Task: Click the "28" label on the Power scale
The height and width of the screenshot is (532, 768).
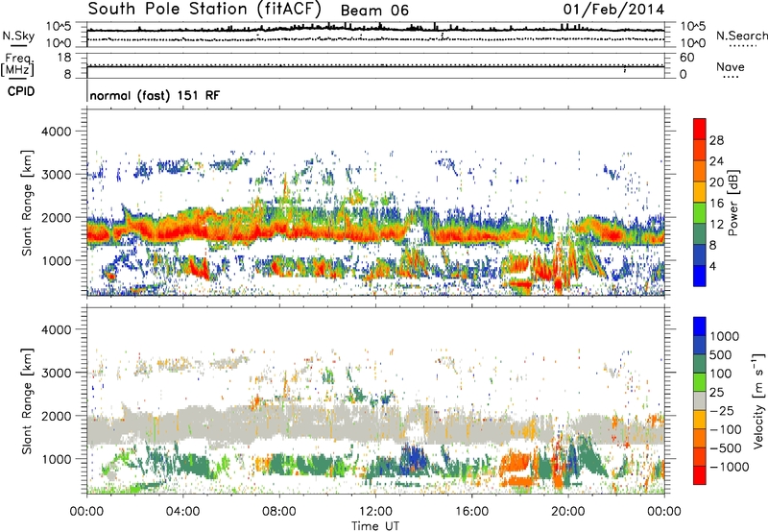Action: pos(716,140)
